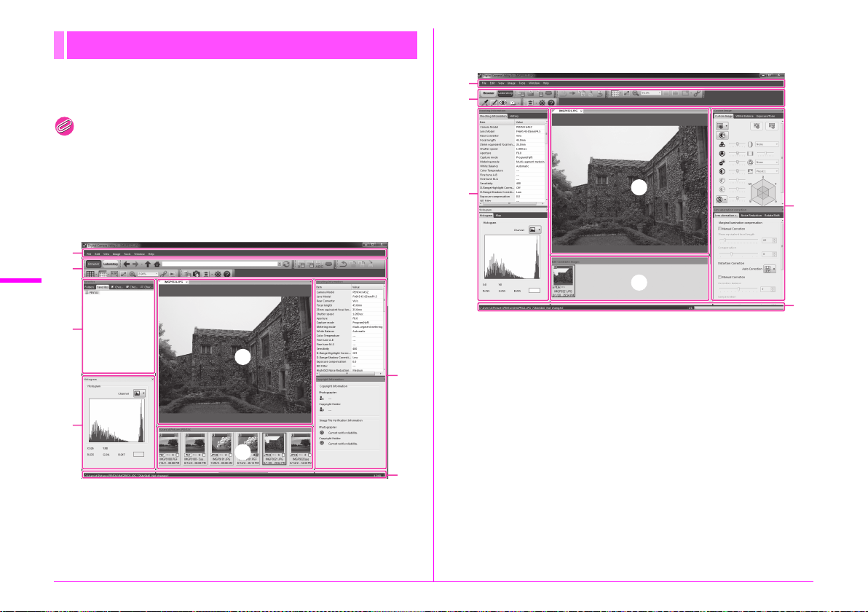868x612 pixels.
Task: Click the Laboratory button in the Laboratory window toolbar
Action: (x=505, y=93)
